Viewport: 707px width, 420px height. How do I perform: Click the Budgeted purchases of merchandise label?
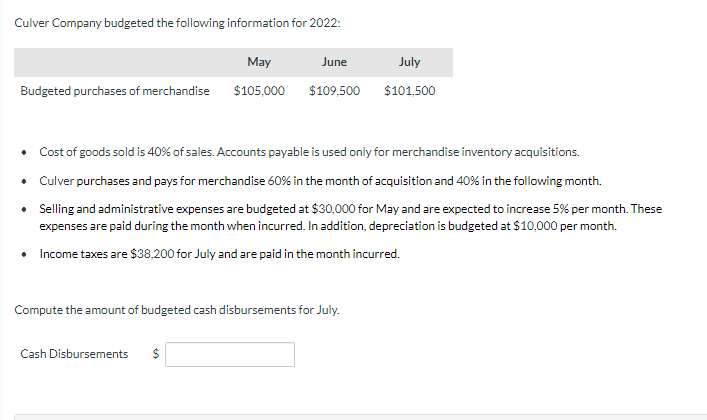[x=115, y=91]
